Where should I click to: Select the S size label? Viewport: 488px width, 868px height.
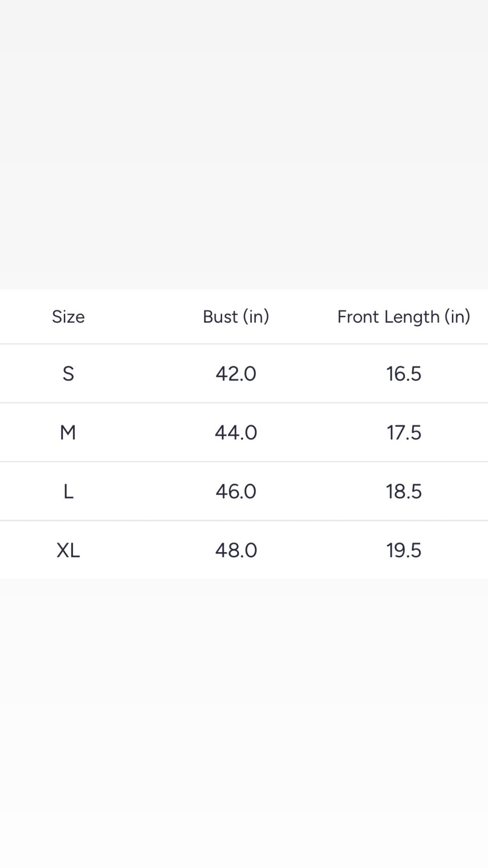pyautogui.click(x=68, y=374)
